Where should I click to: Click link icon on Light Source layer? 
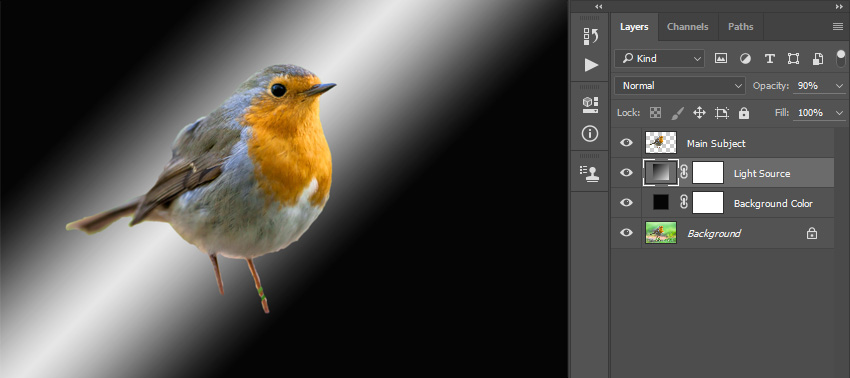click(x=684, y=172)
